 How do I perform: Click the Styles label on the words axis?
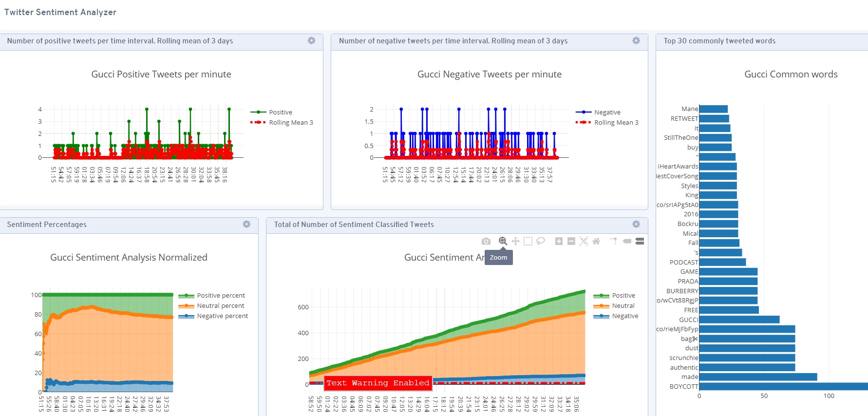point(689,186)
